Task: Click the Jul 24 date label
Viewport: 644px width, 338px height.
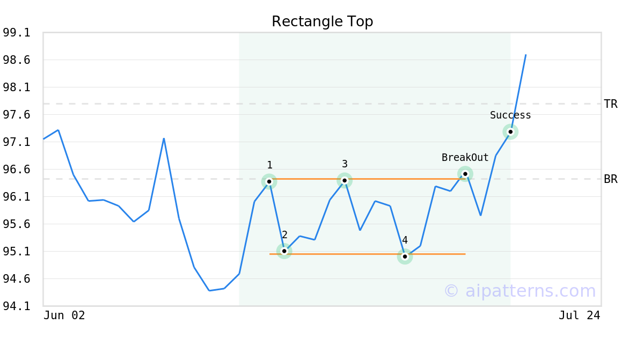Action: [x=579, y=315]
